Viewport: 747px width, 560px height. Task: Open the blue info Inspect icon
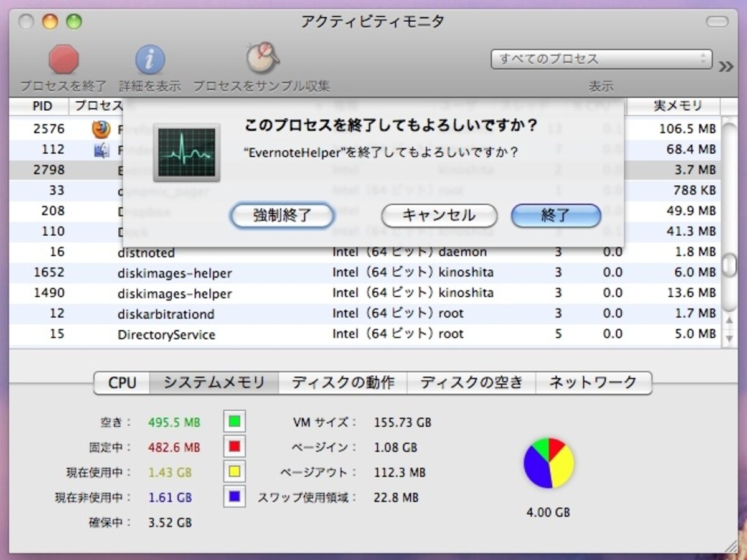pyautogui.click(x=150, y=60)
